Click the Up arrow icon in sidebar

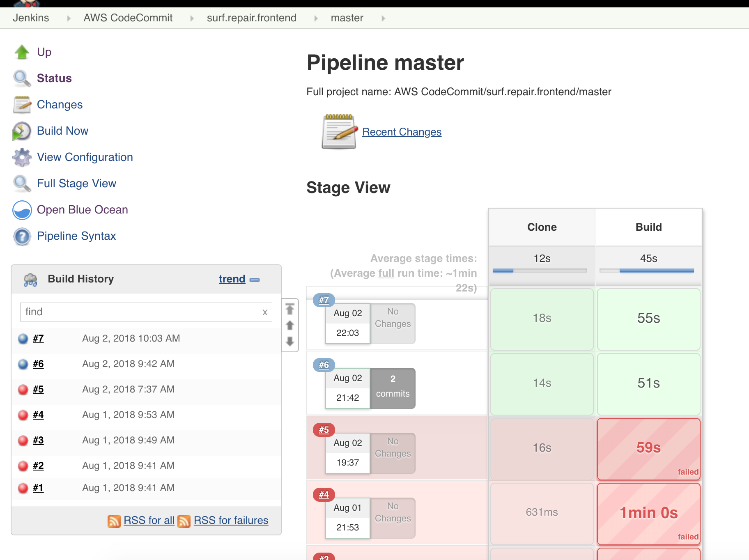pyautogui.click(x=22, y=52)
